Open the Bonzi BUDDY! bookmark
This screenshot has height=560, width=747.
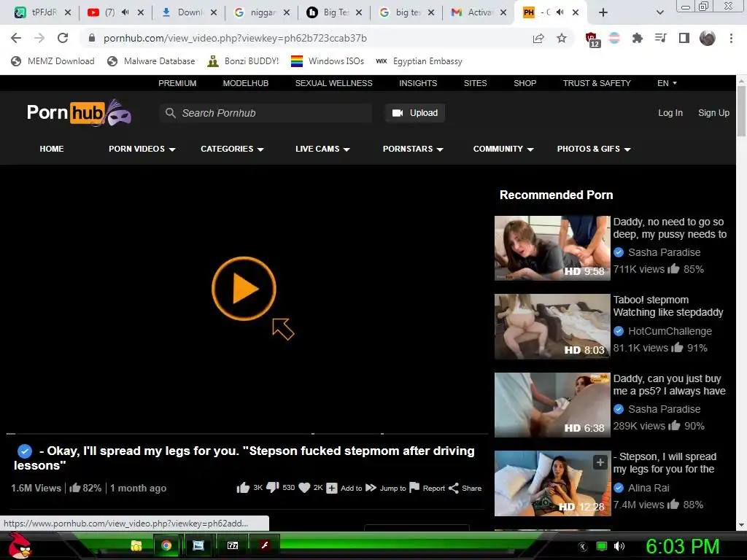pos(243,61)
